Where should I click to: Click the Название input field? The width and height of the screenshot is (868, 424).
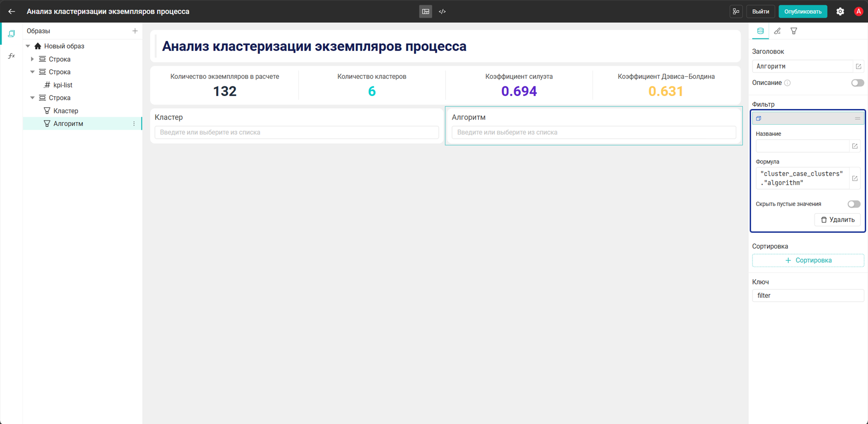point(802,146)
